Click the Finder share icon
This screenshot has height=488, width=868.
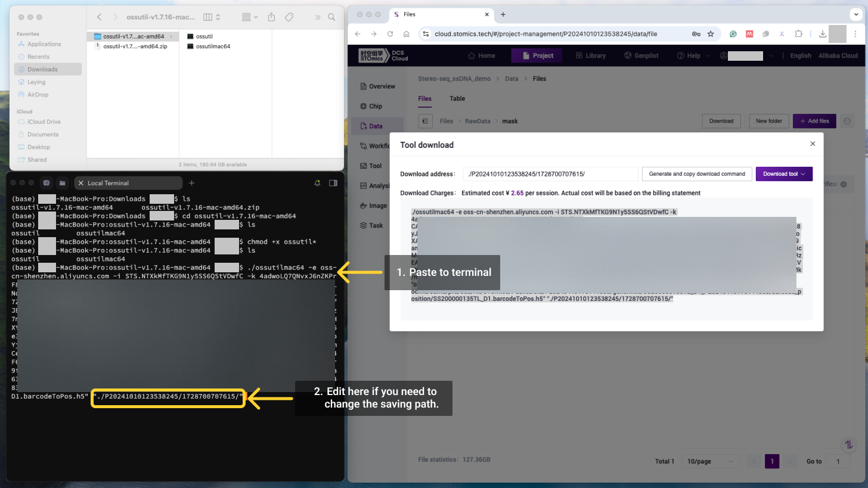[x=272, y=17]
